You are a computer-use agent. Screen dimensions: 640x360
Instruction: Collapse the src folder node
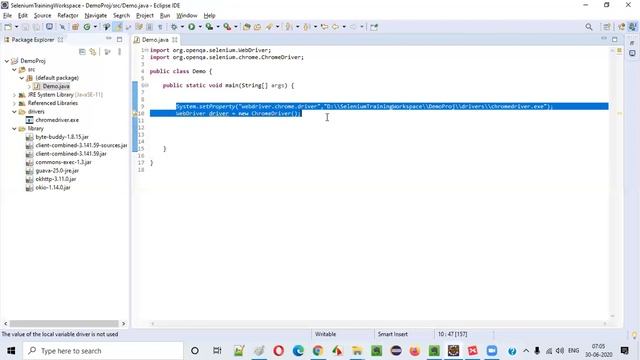tap(14, 69)
